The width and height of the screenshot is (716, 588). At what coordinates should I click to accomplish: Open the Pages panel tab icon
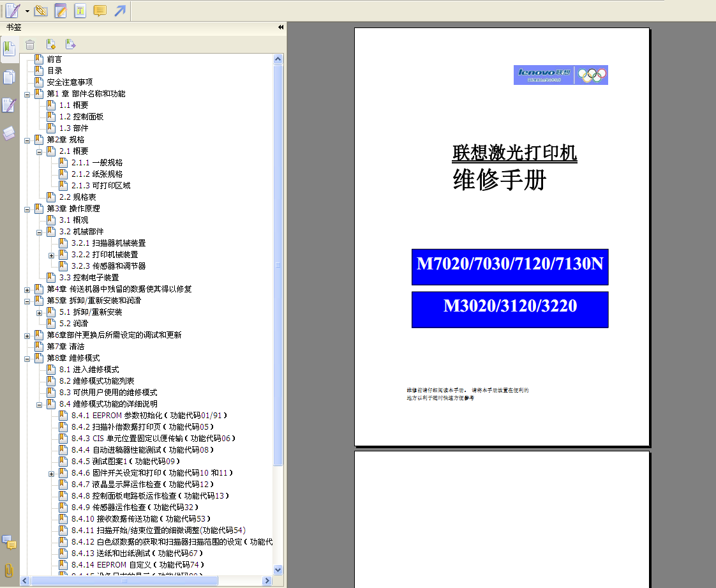9,77
